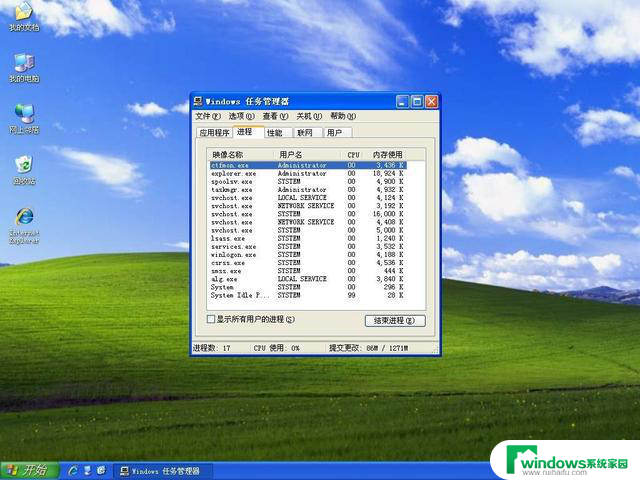Click the 结束进程 button

point(395,321)
